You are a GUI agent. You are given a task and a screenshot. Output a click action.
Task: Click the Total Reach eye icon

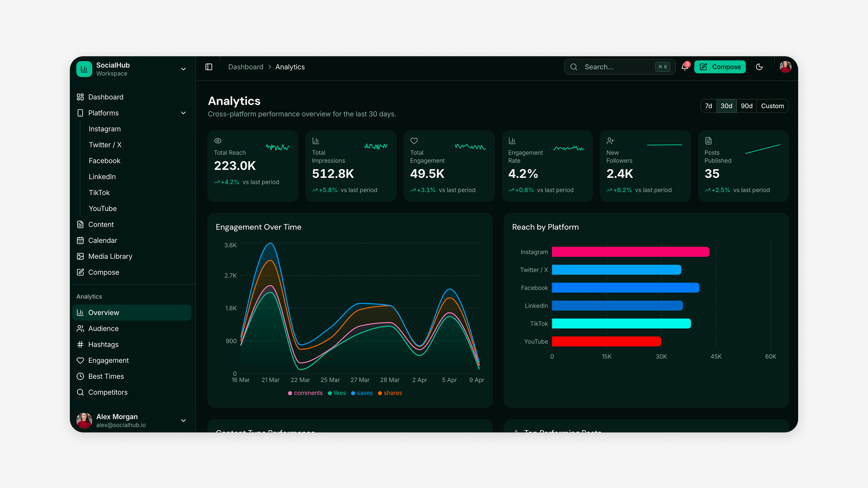click(218, 141)
